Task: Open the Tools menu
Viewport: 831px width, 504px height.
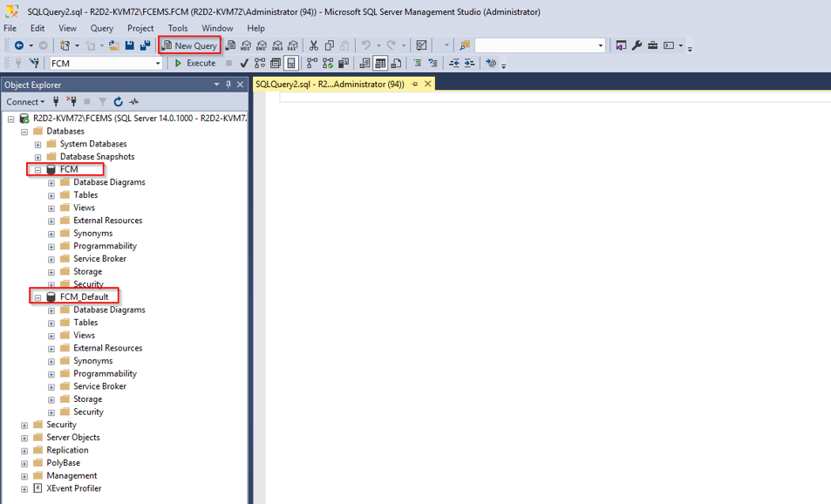Action: coord(178,28)
